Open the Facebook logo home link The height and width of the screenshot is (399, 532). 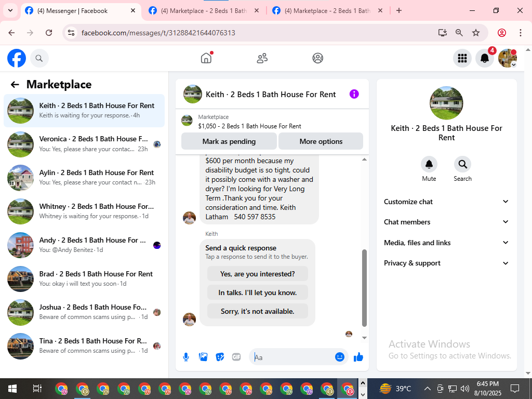[17, 58]
